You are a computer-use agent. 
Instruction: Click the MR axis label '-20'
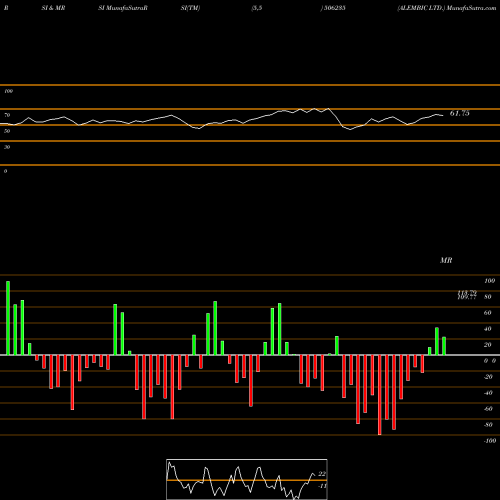click(488, 377)
